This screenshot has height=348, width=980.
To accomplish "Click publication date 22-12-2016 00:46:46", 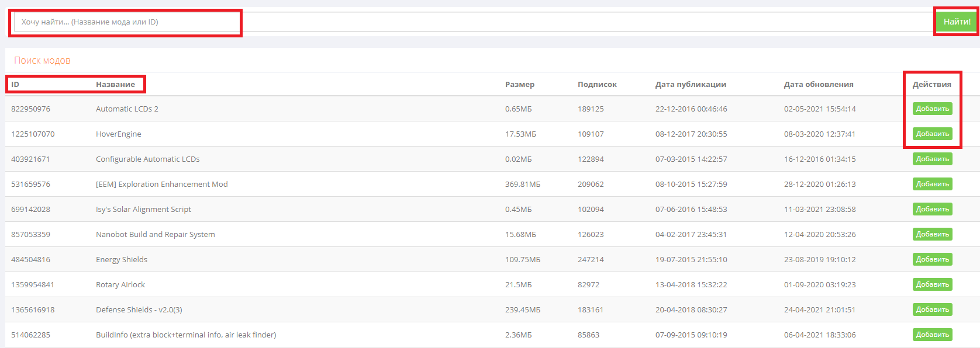I will [691, 109].
